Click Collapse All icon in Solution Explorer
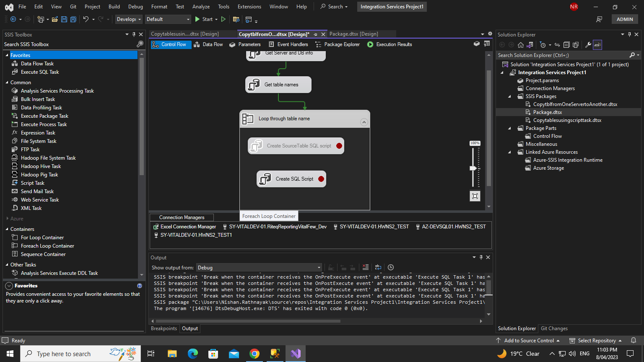644x362 pixels. 566,45
